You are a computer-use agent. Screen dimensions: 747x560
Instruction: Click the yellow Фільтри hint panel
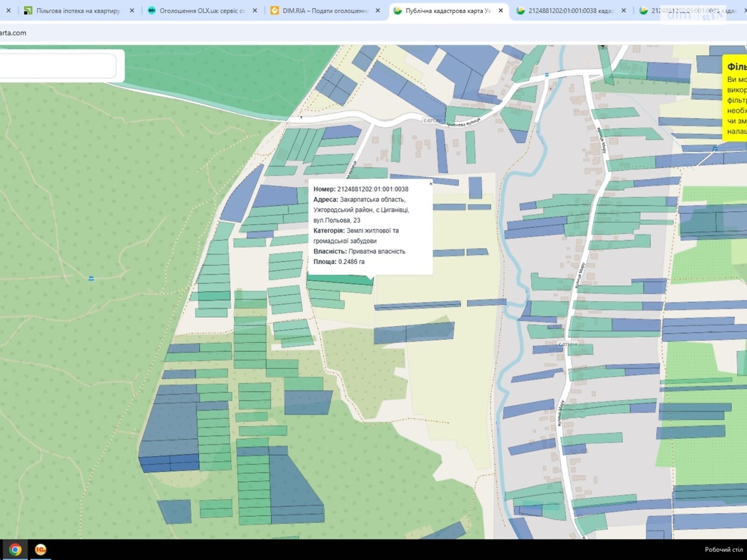[x=735, y=98]
